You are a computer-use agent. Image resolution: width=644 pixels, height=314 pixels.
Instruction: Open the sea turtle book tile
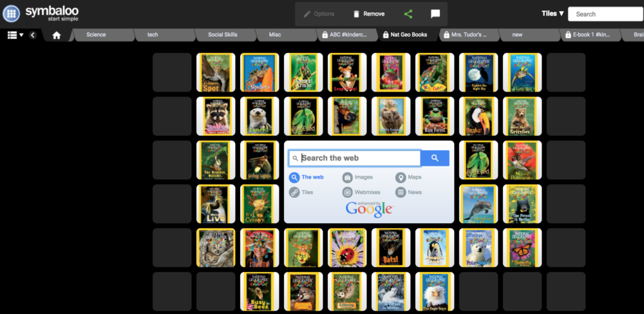click(522, 72)
